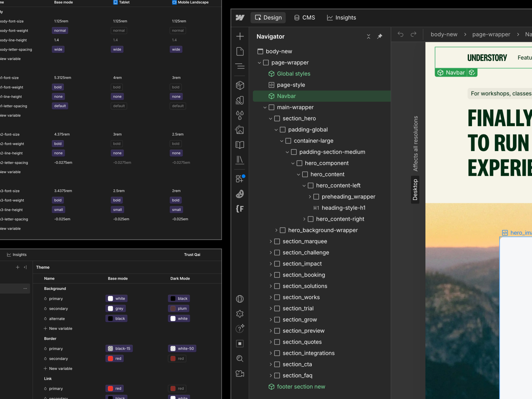Select footer section new in Navigator
The width and height of the screenshot is (532, 399).
coord(297,387)
